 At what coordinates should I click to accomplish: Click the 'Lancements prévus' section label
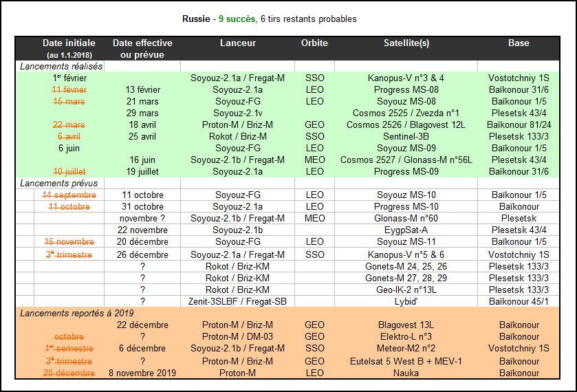[59, 183]
